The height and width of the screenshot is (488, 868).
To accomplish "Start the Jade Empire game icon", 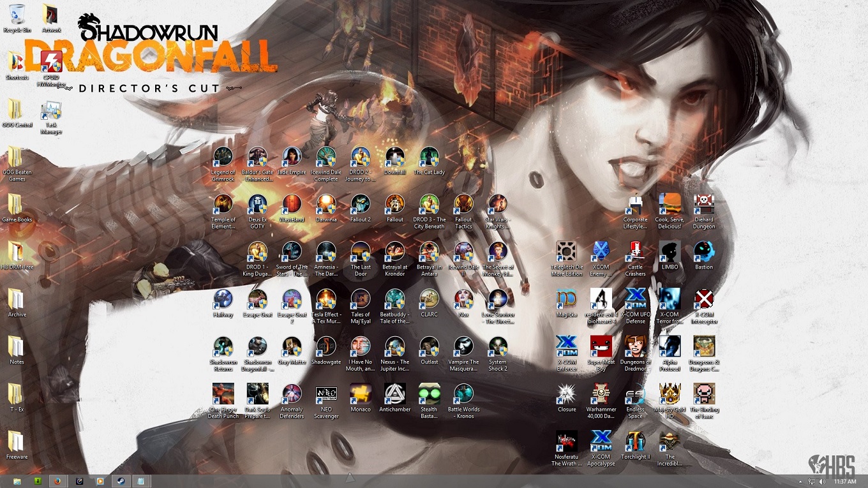I will tap(292, 161).
